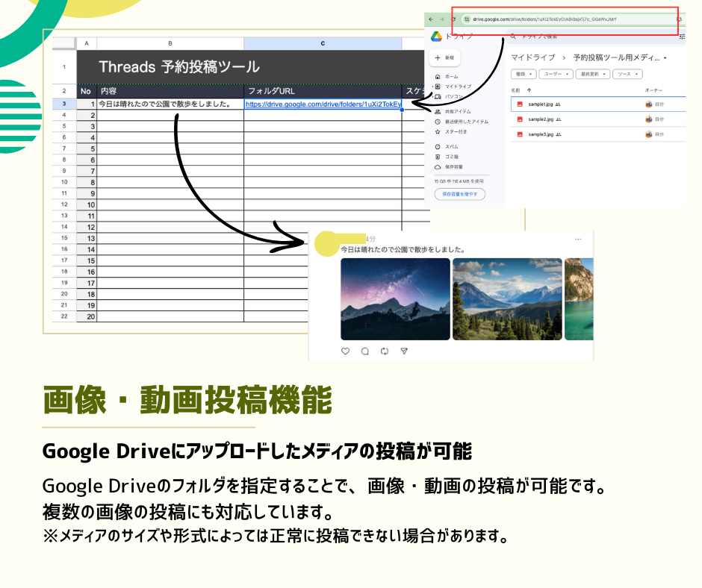Expand the 種類 filter dropdown
The height and width of the screenshot is (588, 702).
(x=524, y=74)
